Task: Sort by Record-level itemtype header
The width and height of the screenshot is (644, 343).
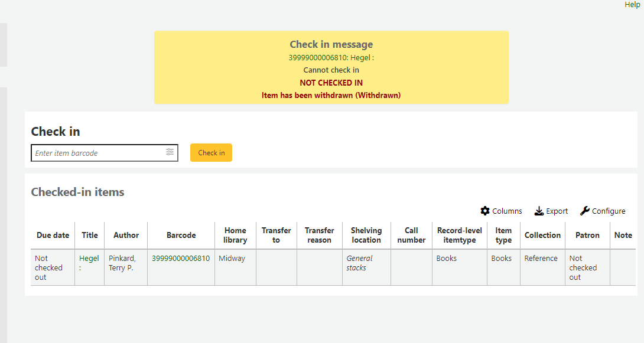Action: pyautogui.click(x=459, y=235)
